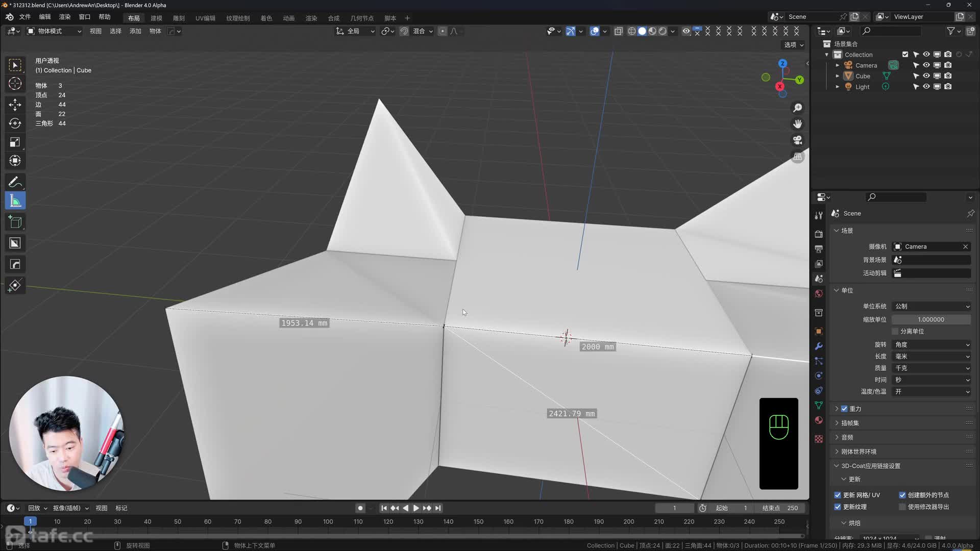Select the Move tool in toolbar
This screenshot has height=551, width=980.
pyautogui.click(x=15, y=105)
